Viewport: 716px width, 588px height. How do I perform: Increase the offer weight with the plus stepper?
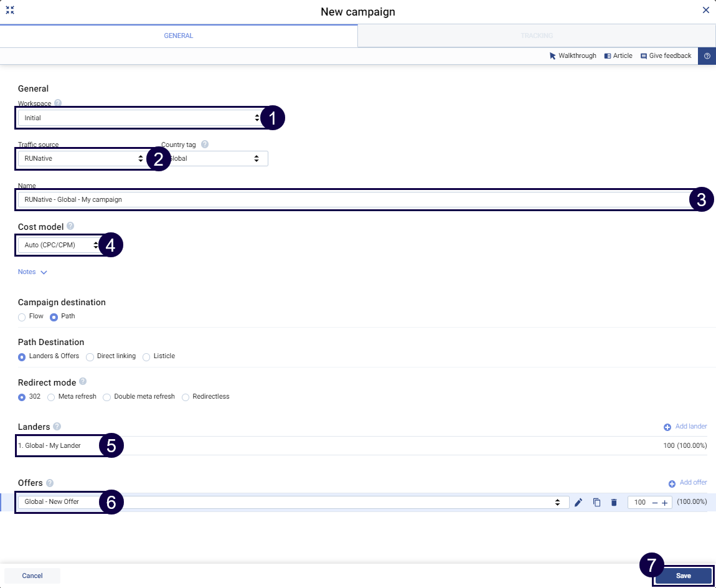pos(664,503)
